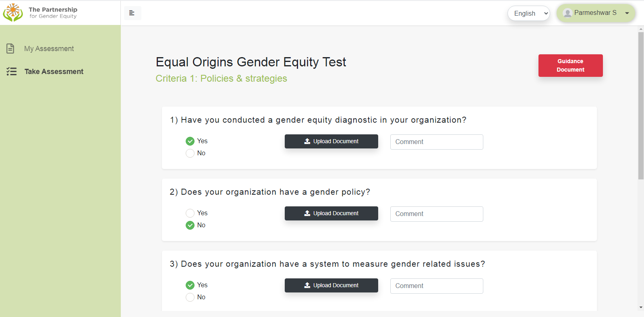Open My Assessment in the sidebar
This screenshot has width=644, height=317.
49,49
